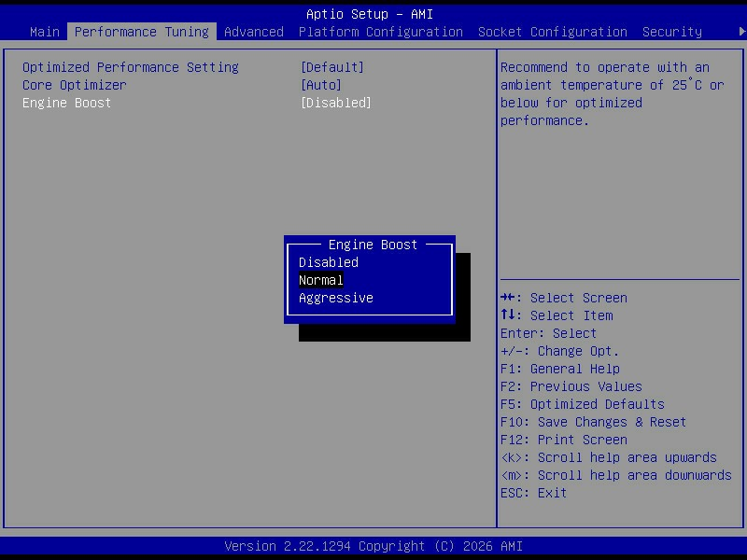Open the [Auto] value dropdown
Viewport: 747px width, 560px height.
(x=321, y=85)
